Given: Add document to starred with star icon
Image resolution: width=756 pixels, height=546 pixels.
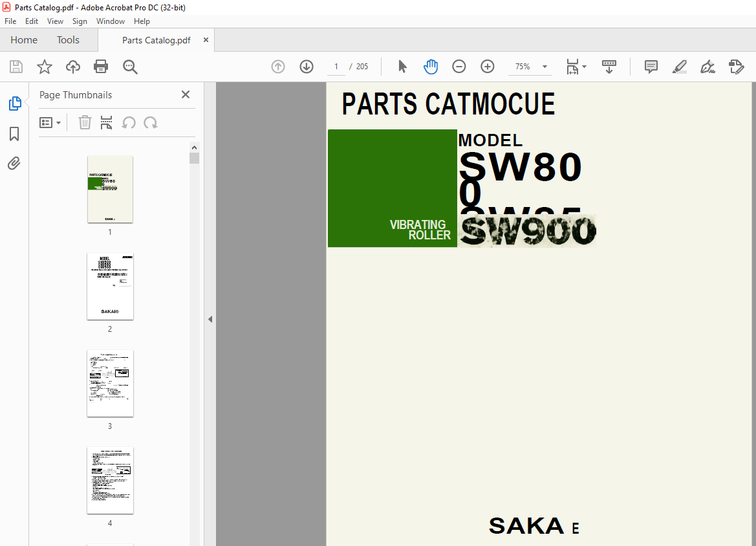Looking at the screenshot, I should point(45,67).
